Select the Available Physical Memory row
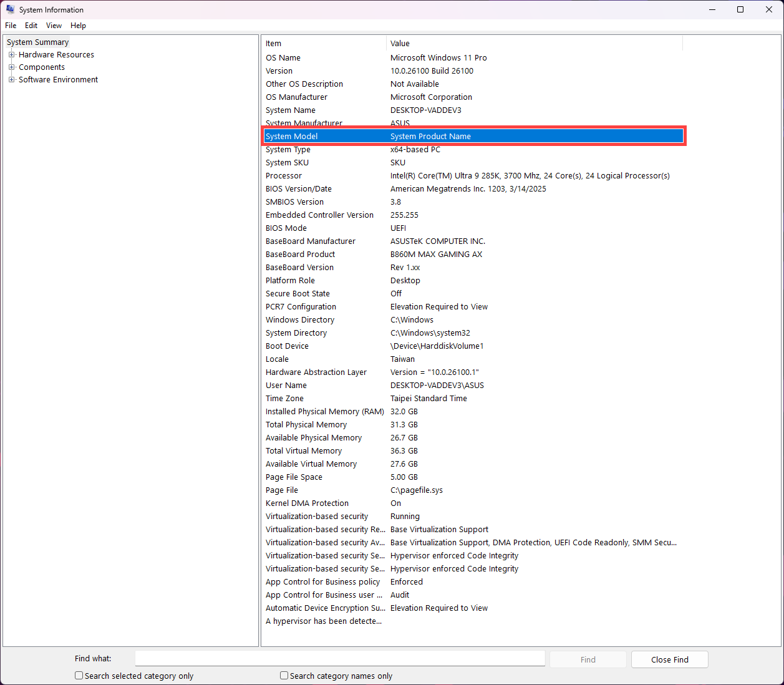This screenshot has height=685, width=784. [473, 438]
